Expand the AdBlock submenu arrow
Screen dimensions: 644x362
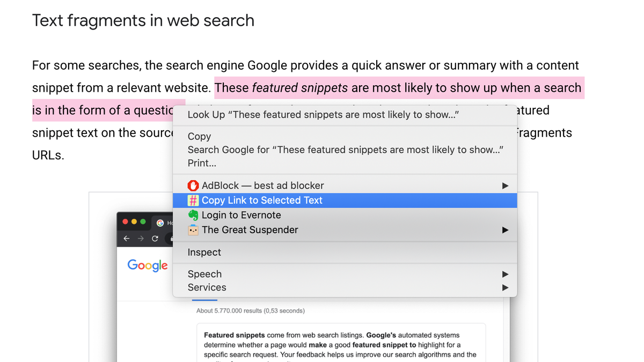(505, 186)
